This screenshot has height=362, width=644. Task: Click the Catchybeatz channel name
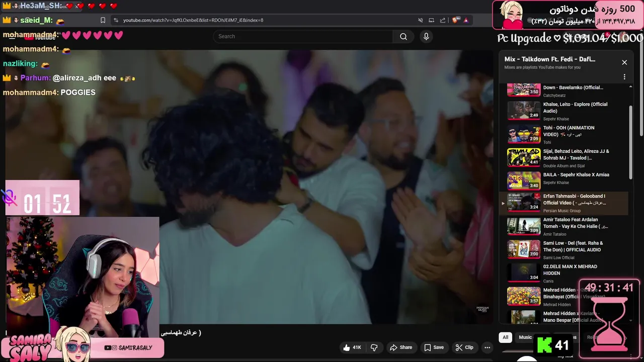[554, 96]
